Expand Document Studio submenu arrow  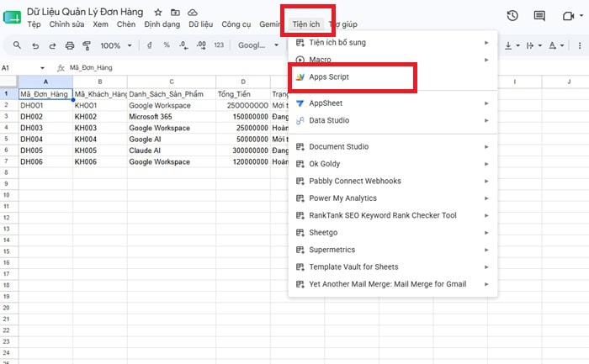pyautogui.click(x=486, y=147)
